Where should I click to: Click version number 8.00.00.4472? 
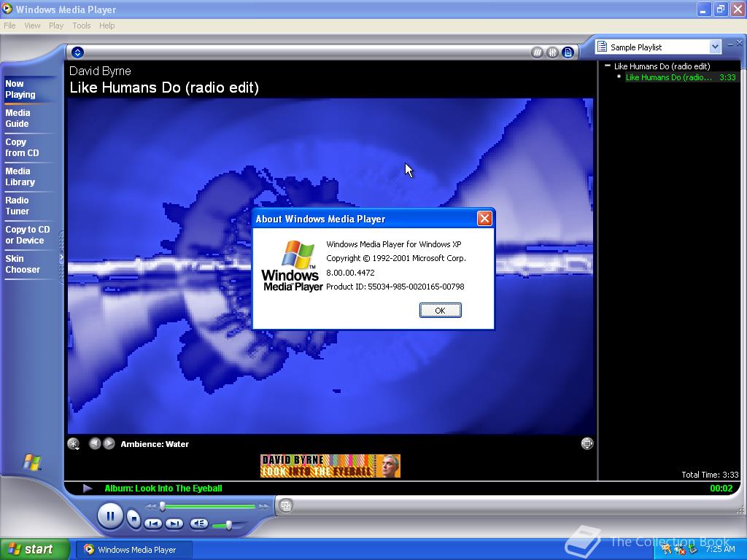(x=350, y=273)
